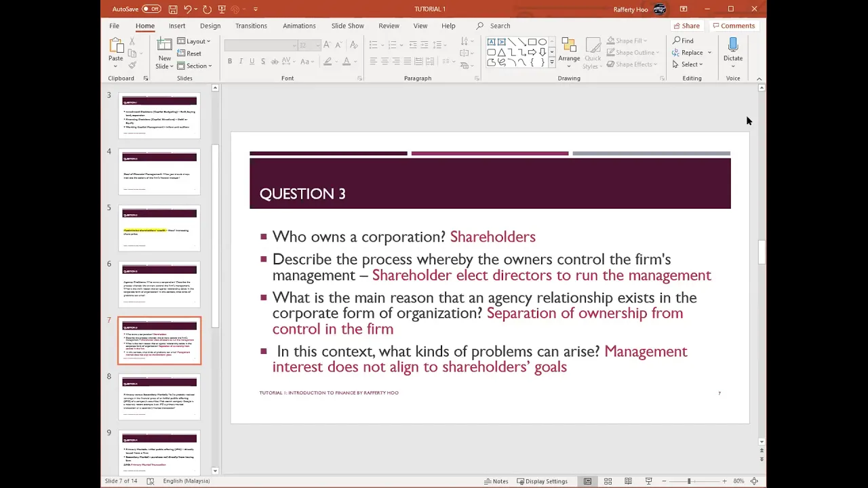
Task: Click the zoom out minus button
Action: pos(664,481)
